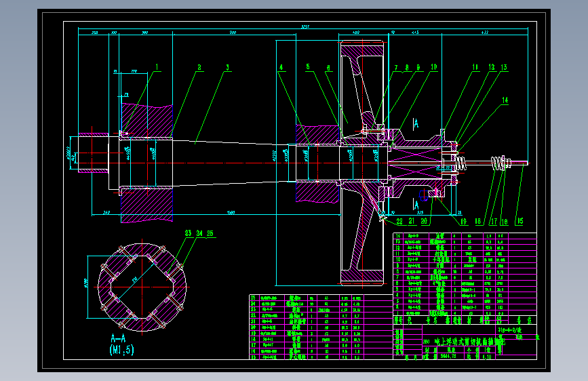Pick the part callout labeled 17

(x=494, y=222)
